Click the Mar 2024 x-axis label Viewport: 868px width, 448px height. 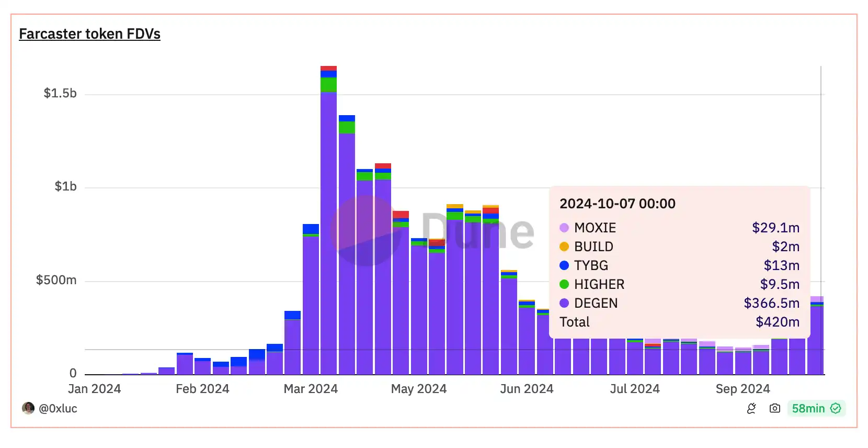(311, 389)
